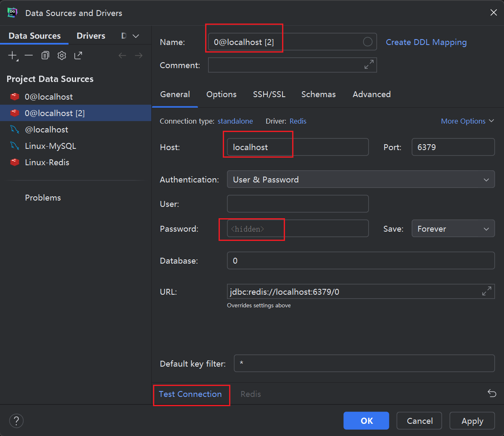The height and width of the screenshot is (436, 504).
Task: Click the Redis icon beside 0@localhost [2]
Action: click(15, 113)
